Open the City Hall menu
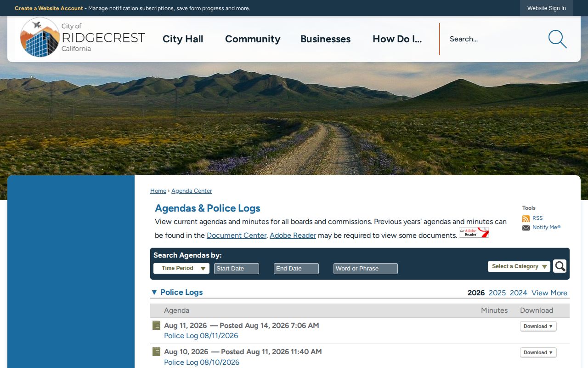Viewport: 588px width, 368px height. pos(183,39)
